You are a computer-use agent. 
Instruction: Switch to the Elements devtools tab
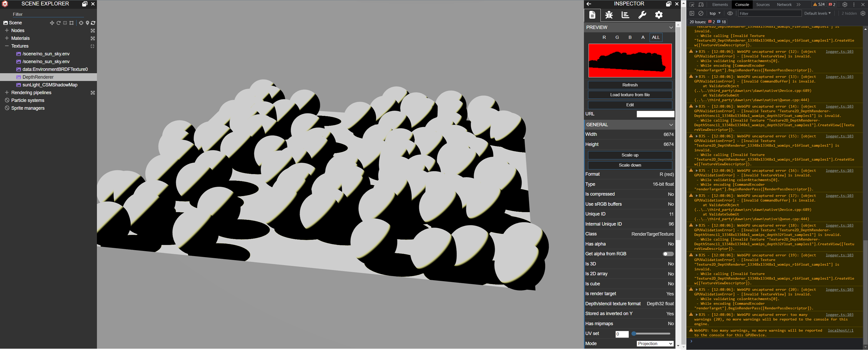pyautogui.click(x=720, y=5)
